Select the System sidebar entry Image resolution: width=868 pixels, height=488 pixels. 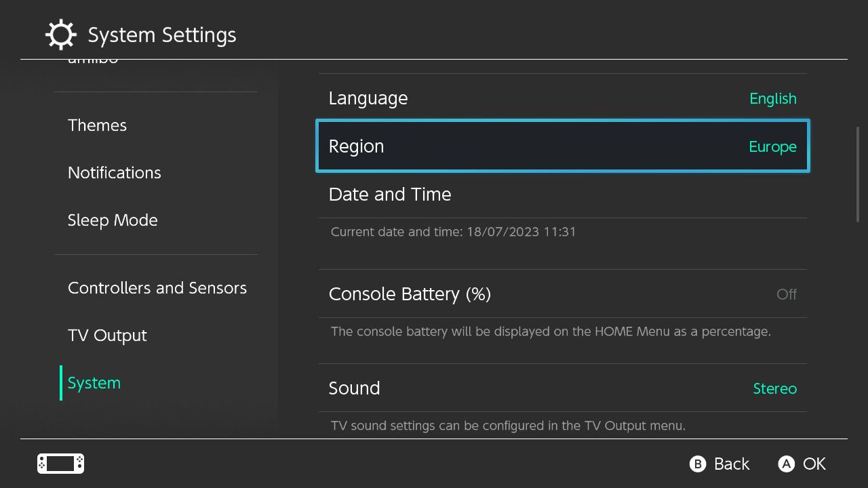click(94, 383)
